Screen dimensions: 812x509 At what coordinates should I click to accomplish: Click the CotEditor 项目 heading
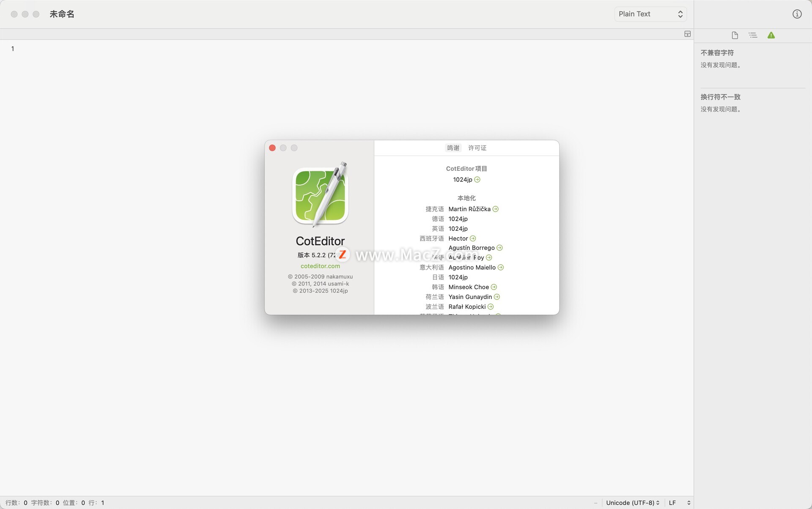(466, 168)
